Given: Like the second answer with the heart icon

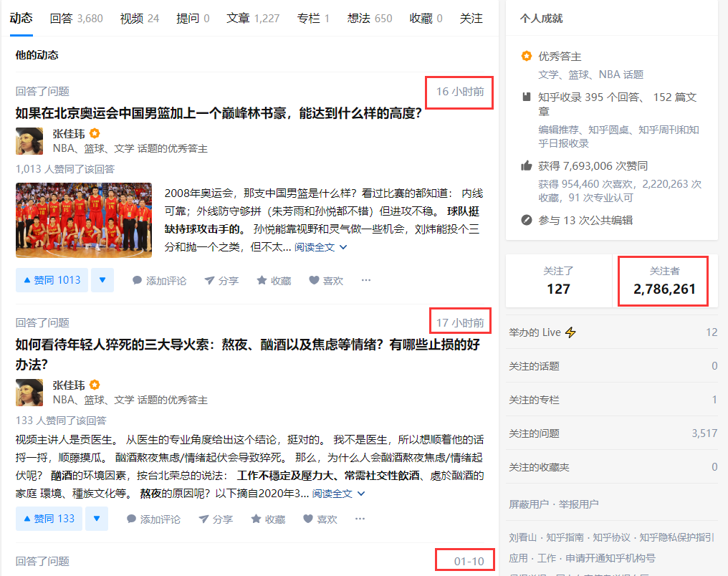Looking at the screenshot, I should pyautogui.click(x=320, y=519).
